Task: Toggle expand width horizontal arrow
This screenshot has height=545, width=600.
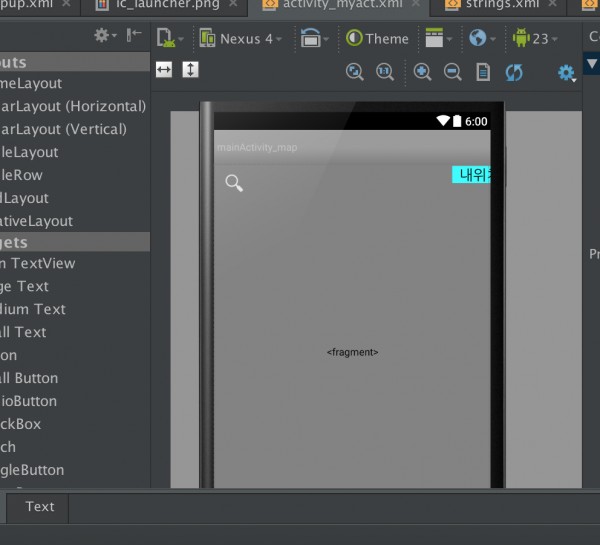Action: tap(164, 70)
